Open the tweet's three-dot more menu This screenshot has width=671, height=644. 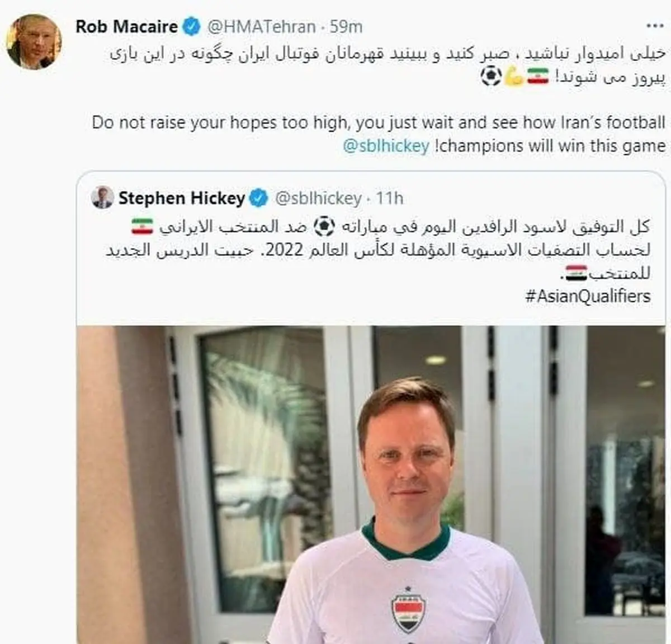pos(655,26)
